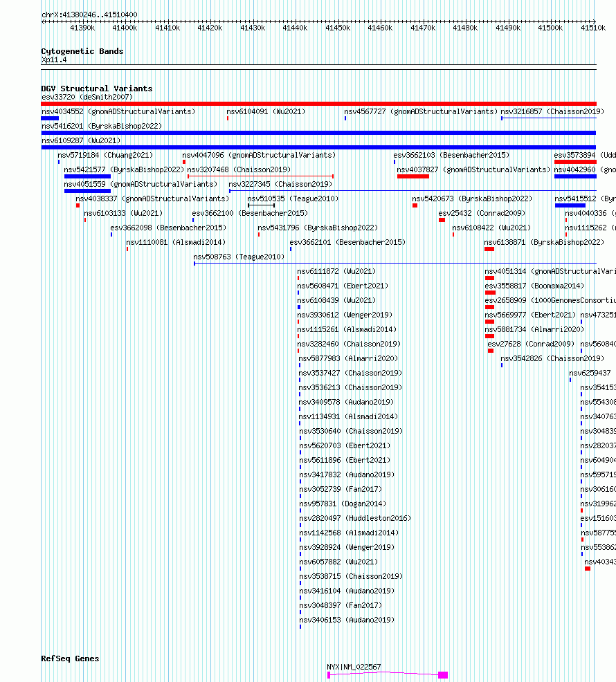This screenshot has height=682, width=616.
Task: Click esv3662103 (Besenbacher2015) label
Action: (x=451, y=155)
